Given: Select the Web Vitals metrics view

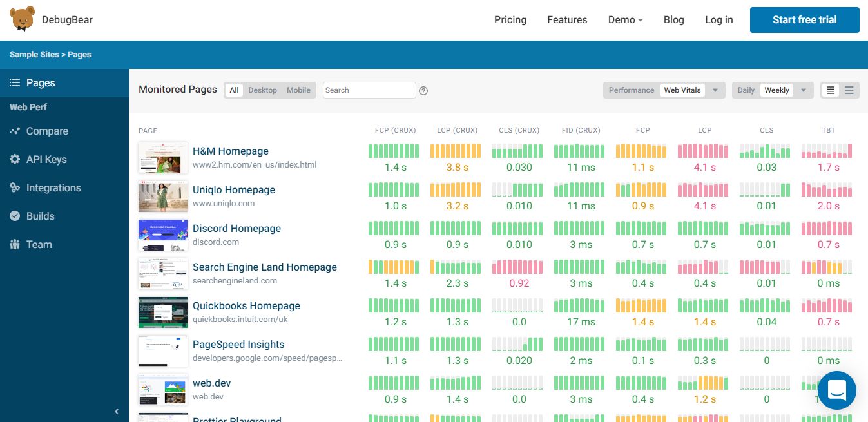Looking at the screenshot, I should (x=682, y=90).
